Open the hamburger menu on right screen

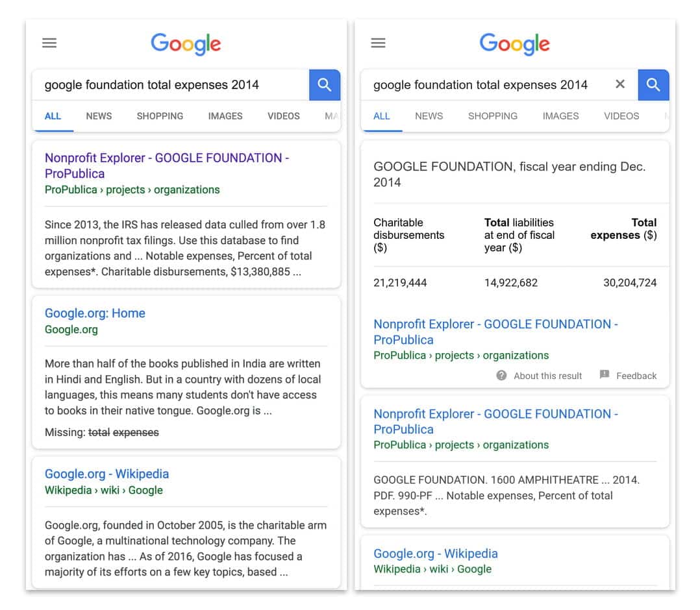(x=378, y=43)
